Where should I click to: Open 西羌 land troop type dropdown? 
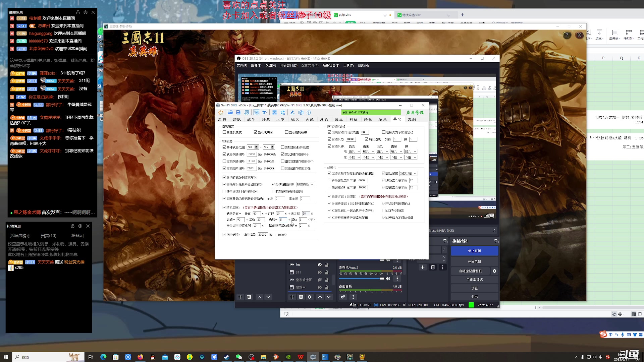pos(354,152)
